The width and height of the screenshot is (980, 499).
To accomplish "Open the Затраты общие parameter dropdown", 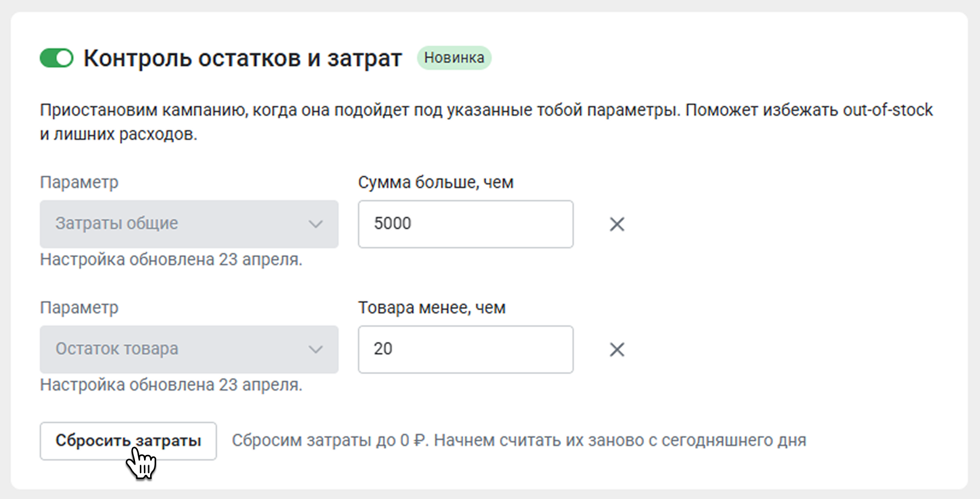I will [x=189, y=224].
